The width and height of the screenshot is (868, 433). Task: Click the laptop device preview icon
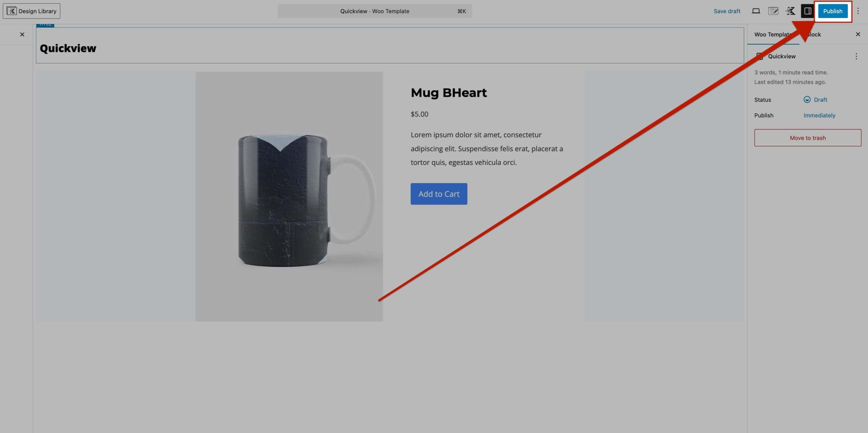click(756, 11)
